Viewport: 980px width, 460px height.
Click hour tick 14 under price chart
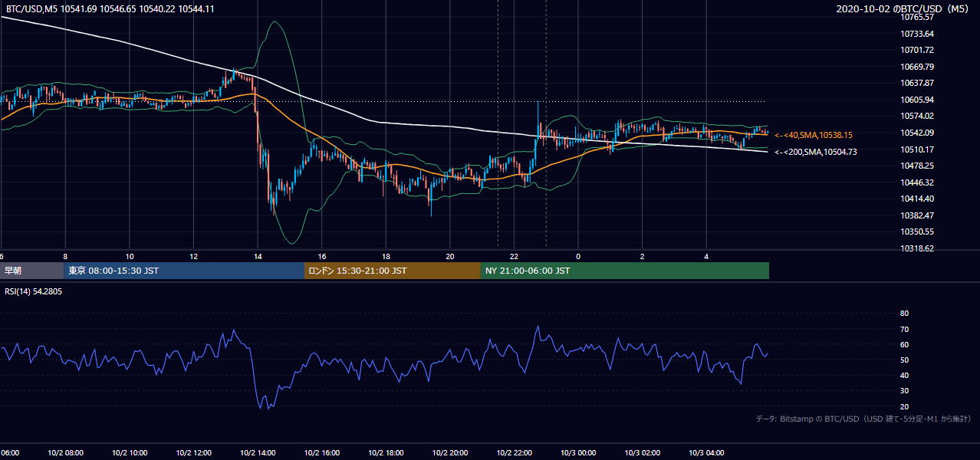pyautogui.click(x=258, y=256)
